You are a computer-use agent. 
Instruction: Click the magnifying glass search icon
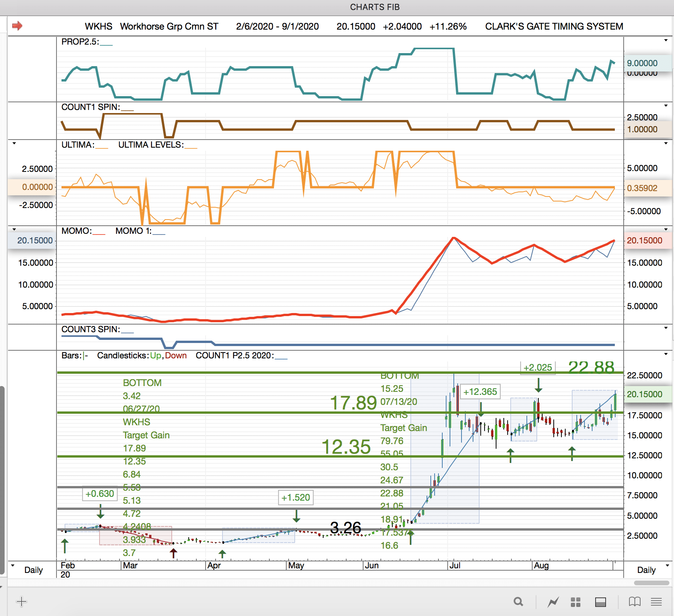pyautogui.click(x=518, y=602)
